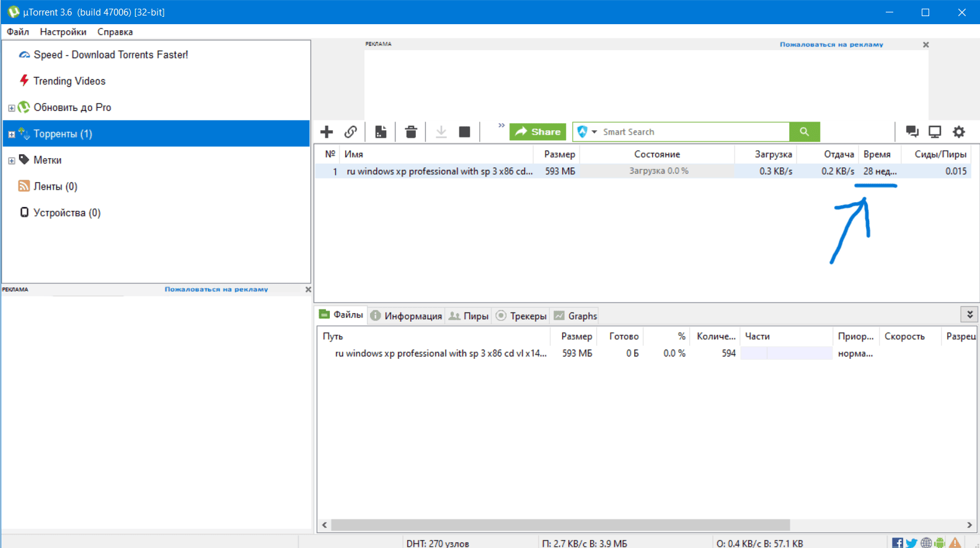Screen dimensions: 980x548
Task: Click the Smart Search input field
Action: tap(694, 131)
